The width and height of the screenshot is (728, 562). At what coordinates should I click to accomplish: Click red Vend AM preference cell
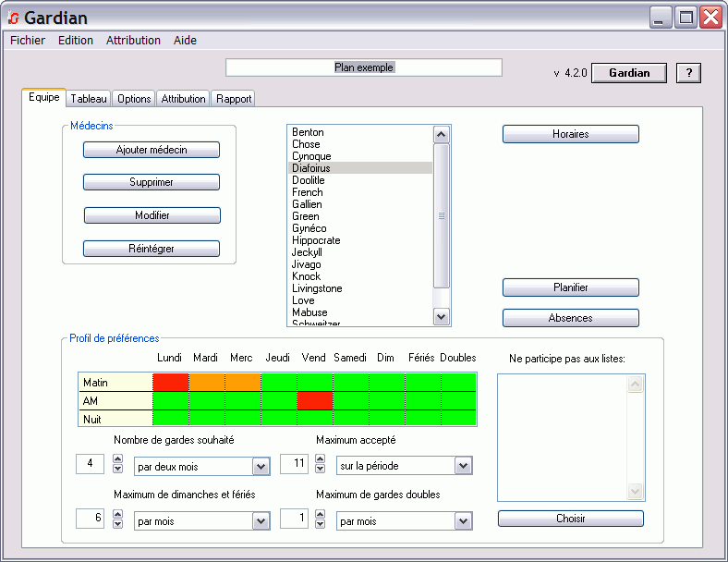click(315, 401)
